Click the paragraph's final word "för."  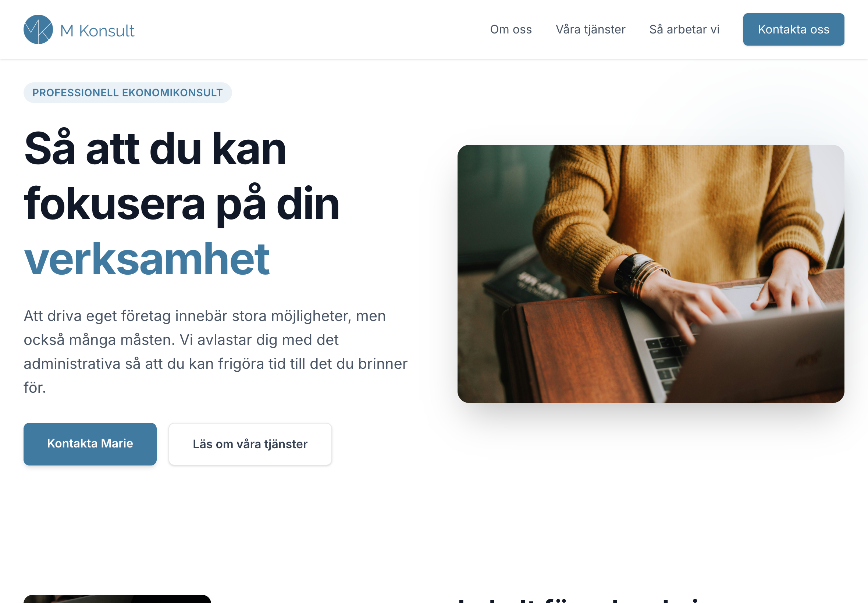pos(35,388)
